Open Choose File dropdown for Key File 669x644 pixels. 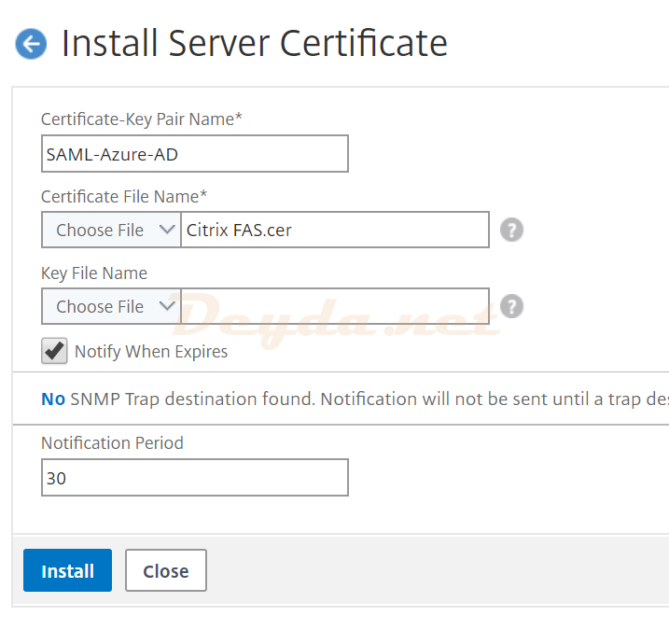pos(111,306)
